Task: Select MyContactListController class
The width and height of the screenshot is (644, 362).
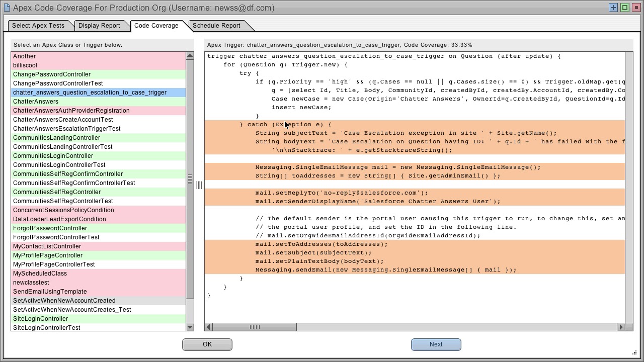Action: pyautogui.click(x=99, y=246)
